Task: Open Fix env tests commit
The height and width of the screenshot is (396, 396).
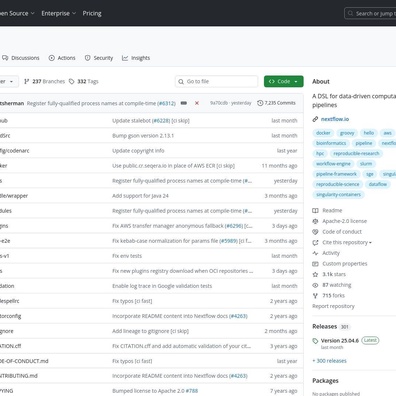Action: click(127, 256)
